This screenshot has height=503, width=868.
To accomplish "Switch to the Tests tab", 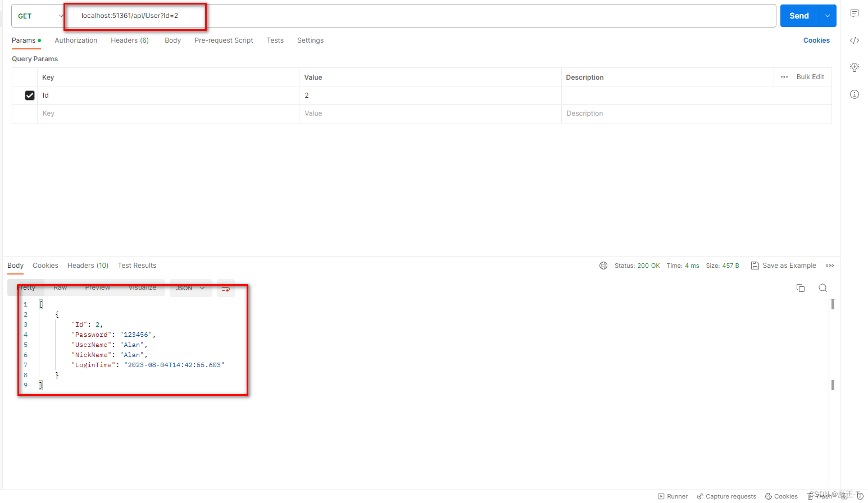I will pos(275,40).
